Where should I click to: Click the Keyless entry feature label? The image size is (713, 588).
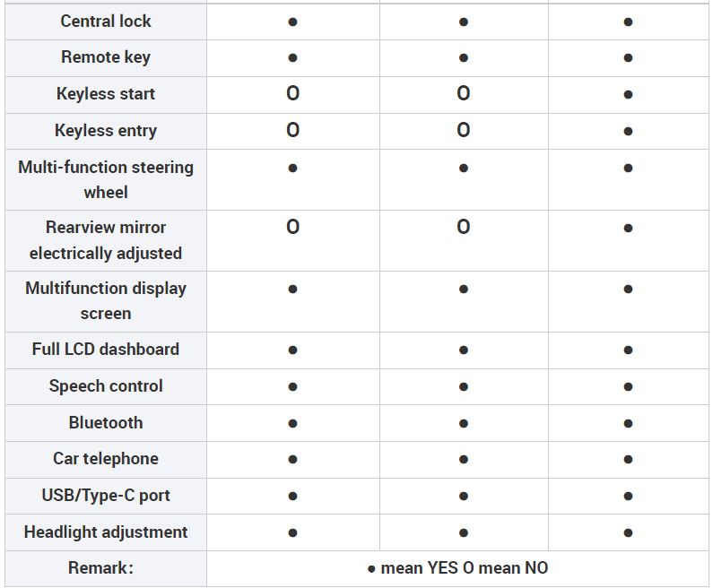[x=106, y=130]
